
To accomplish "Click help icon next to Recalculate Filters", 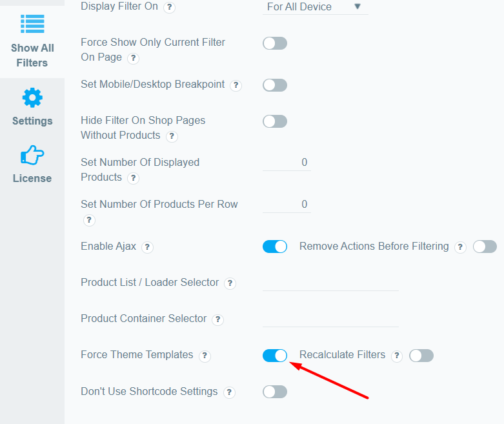I will [x=397, y=356].
